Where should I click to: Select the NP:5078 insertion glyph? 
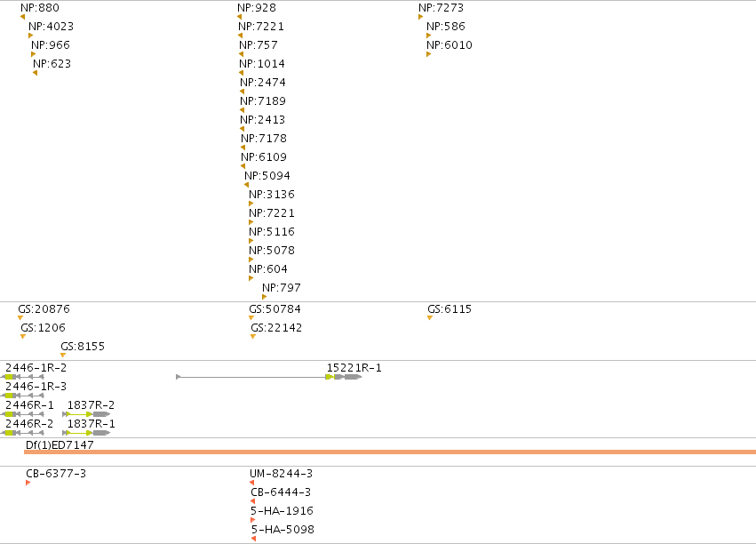coord(251,260)
